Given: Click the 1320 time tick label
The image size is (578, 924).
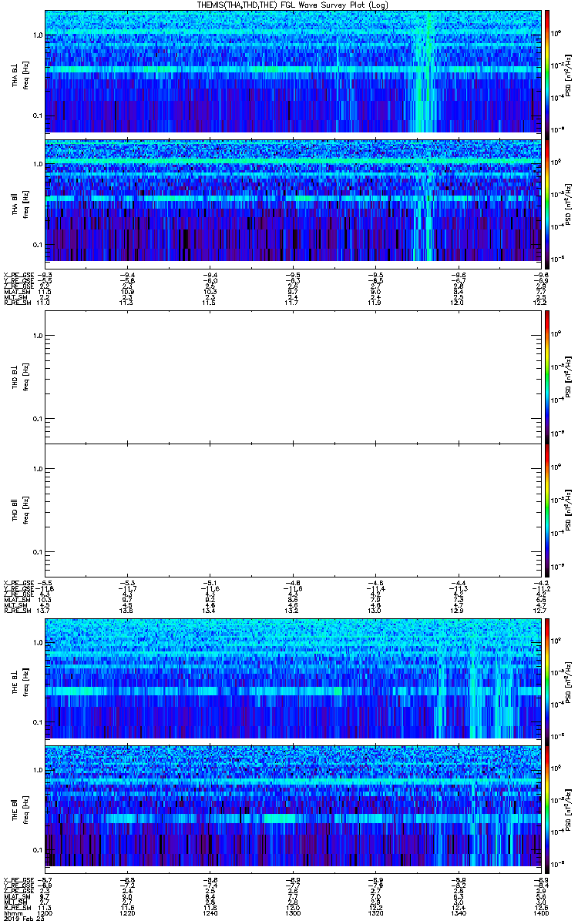Looking at the screenshot, I should (x=375, y=913).
